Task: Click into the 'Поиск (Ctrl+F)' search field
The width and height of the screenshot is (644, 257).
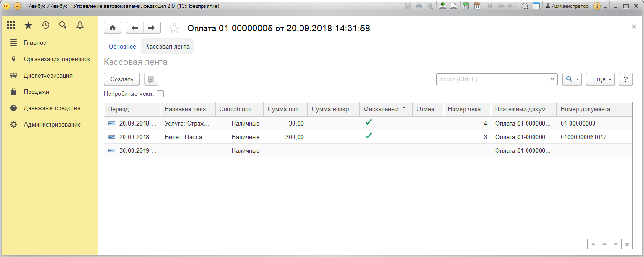Action: coord(491,79)
